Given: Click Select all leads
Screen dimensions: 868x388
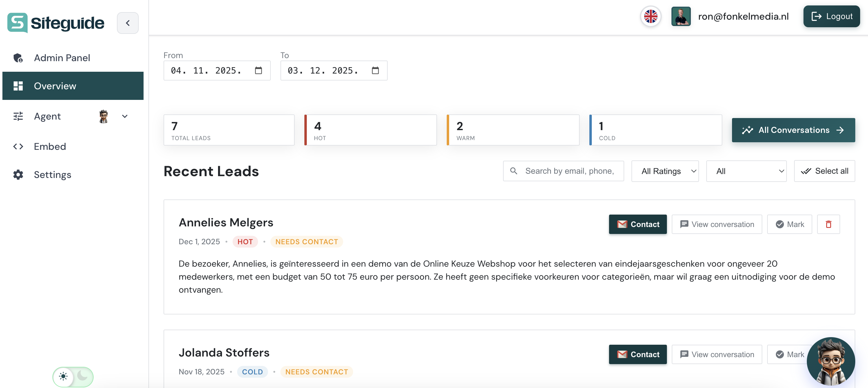Looking at the screenshot, I should [x=824, y=171].
